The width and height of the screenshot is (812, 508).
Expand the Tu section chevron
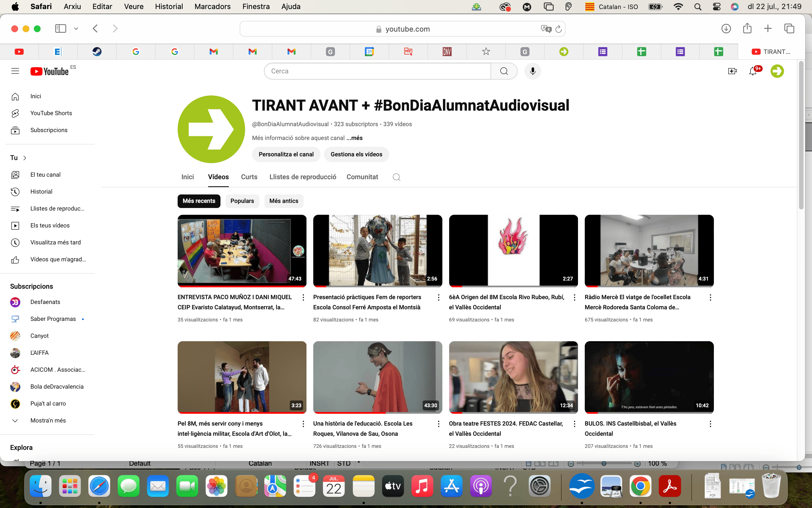[25, 158]
